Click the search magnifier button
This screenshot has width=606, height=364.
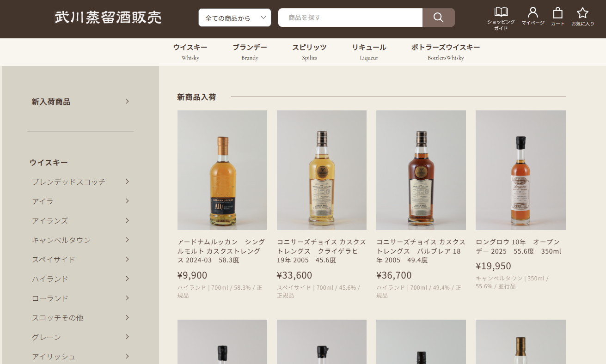click(439, 18)
